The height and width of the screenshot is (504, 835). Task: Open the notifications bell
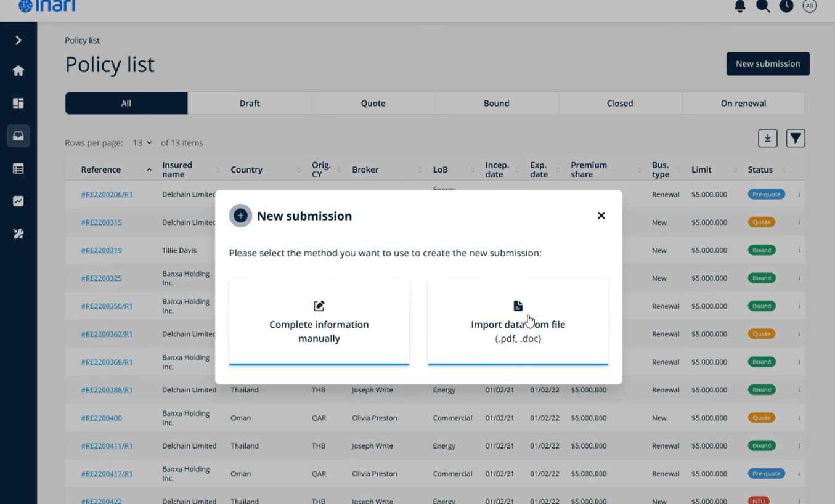[739, 6]
